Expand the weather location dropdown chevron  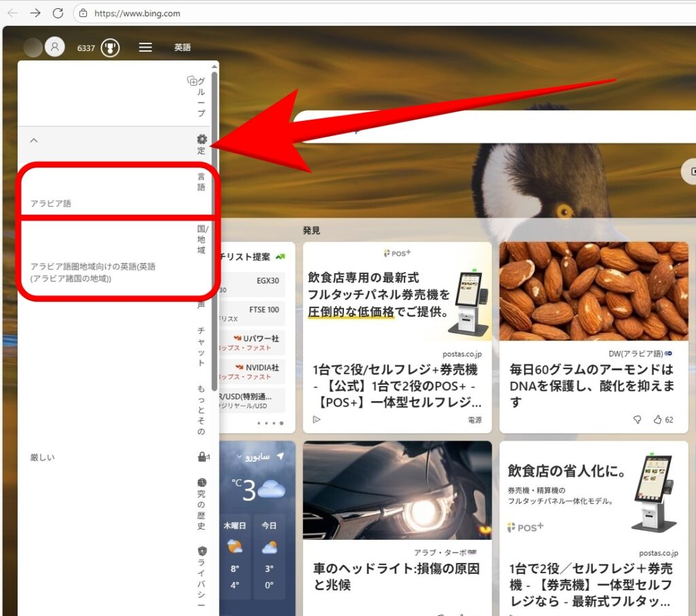[239, 456]
